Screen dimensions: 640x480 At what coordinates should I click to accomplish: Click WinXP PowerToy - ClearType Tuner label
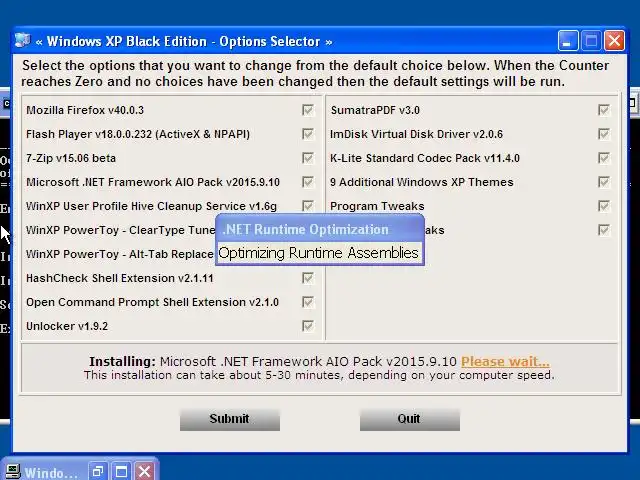pyautogui.click(x=120, y=230)
